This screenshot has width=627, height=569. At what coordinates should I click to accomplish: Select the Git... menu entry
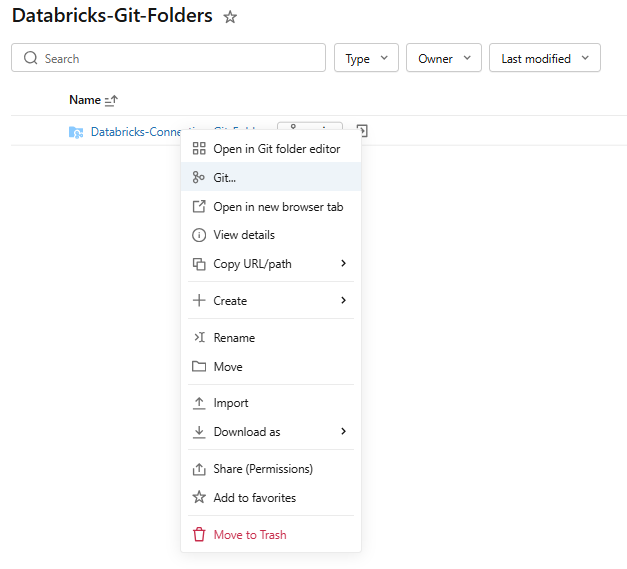[x=271, y=177]
